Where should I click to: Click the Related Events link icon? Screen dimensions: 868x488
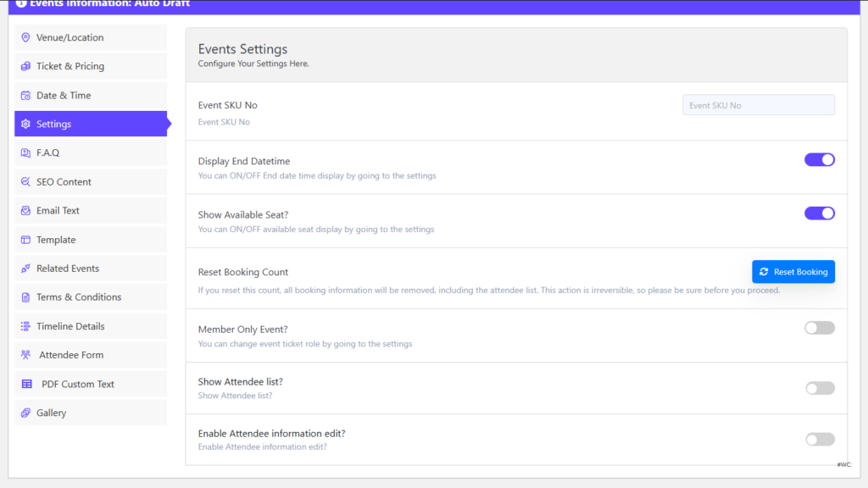click(x=25, y=268)
